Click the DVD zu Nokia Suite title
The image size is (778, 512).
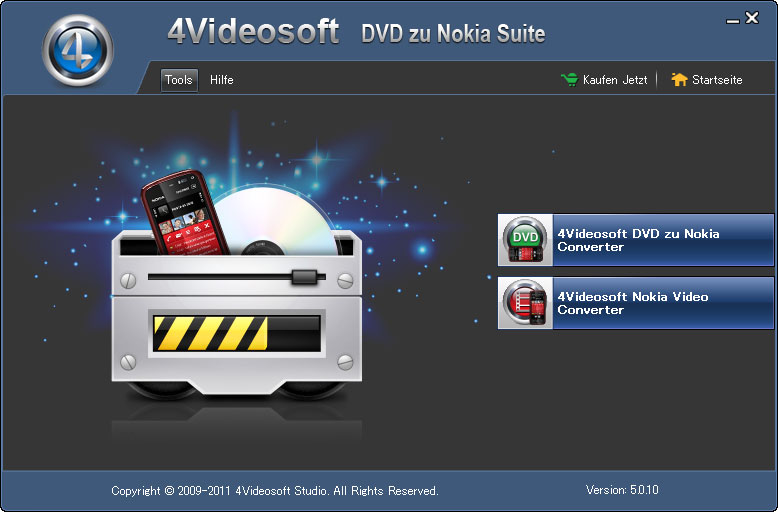pyautogui.click(x=453, y=34)
